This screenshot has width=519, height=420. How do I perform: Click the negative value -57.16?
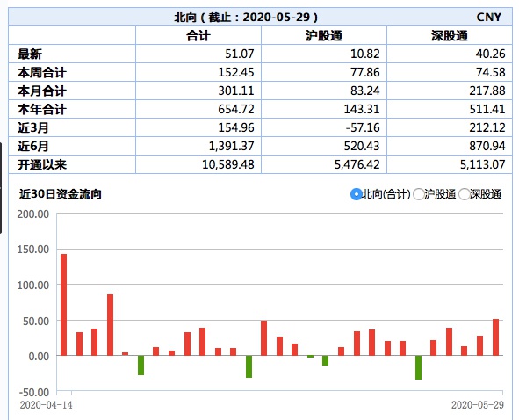(x=363, y=127)
